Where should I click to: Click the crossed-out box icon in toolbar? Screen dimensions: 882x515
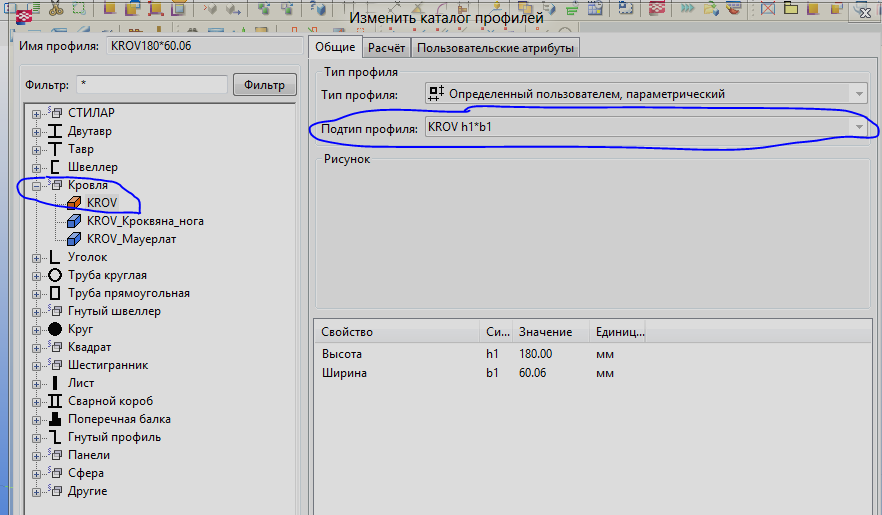[x=768, y=8]
